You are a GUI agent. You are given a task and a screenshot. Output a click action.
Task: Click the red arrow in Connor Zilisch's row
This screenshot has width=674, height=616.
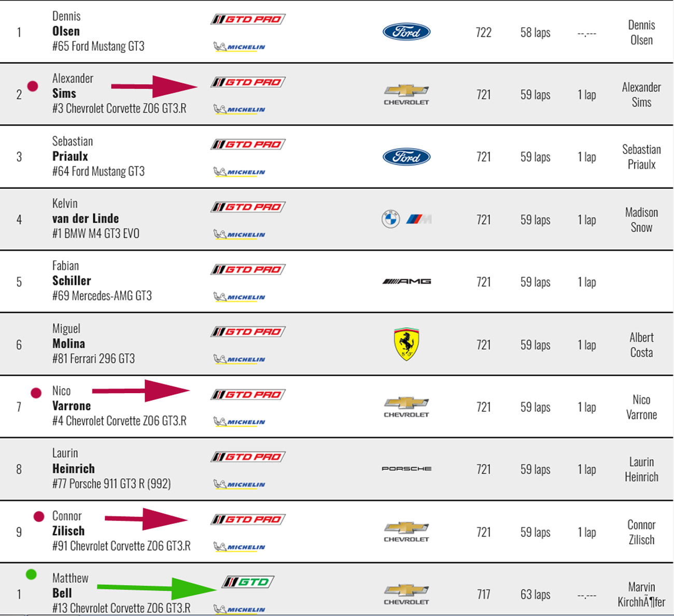click(x=146, y=519)
